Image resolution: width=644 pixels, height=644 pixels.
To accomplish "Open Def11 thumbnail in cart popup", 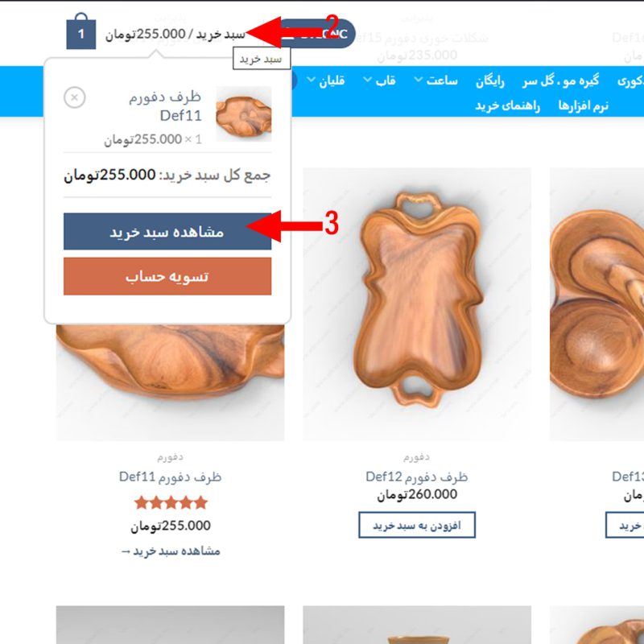I will 244,114.
